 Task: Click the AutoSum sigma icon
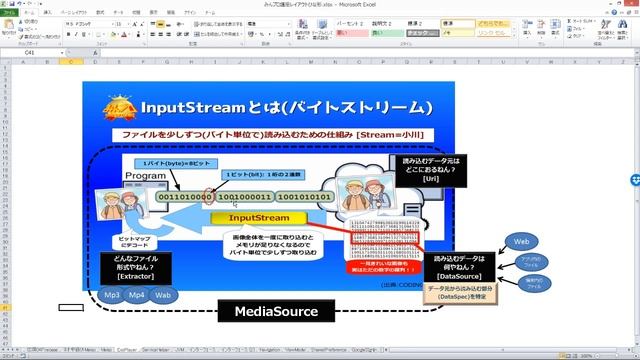pyautogui.click(x=569, y=21)
